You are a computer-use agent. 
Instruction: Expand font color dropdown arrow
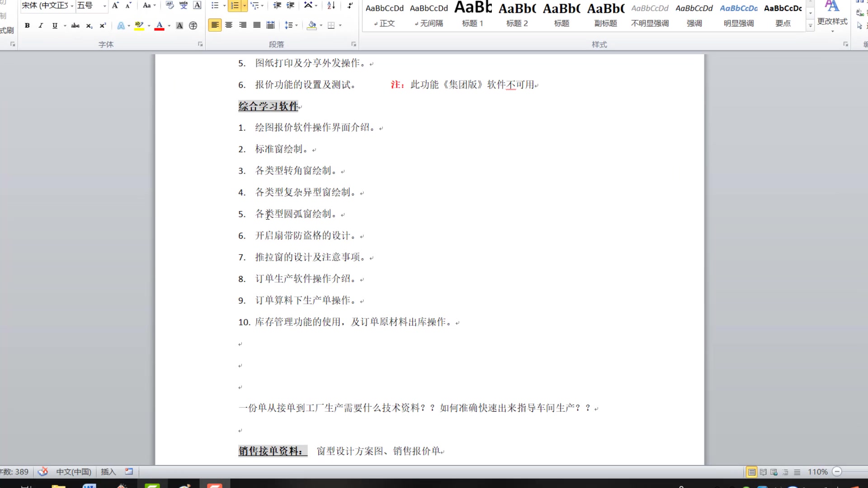point(169,25)
